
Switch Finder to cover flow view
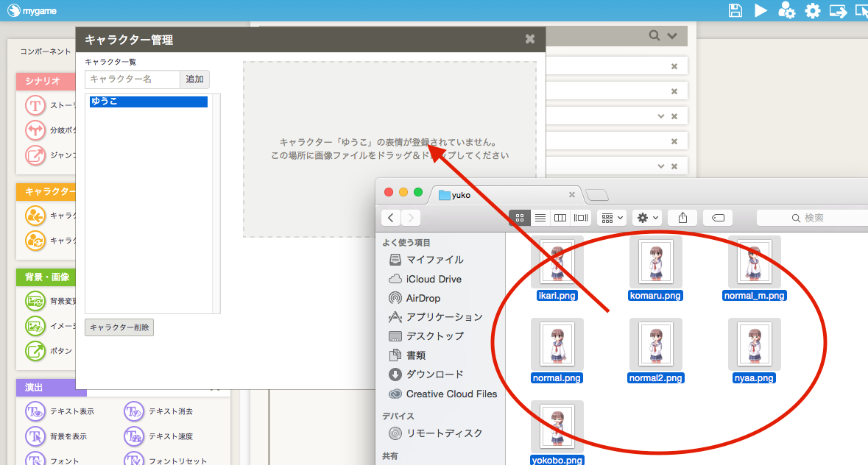pos(581,218)
